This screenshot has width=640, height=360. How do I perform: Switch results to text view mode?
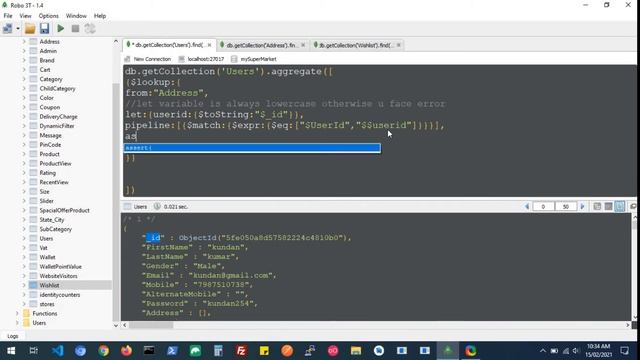[x=620, y=207]
